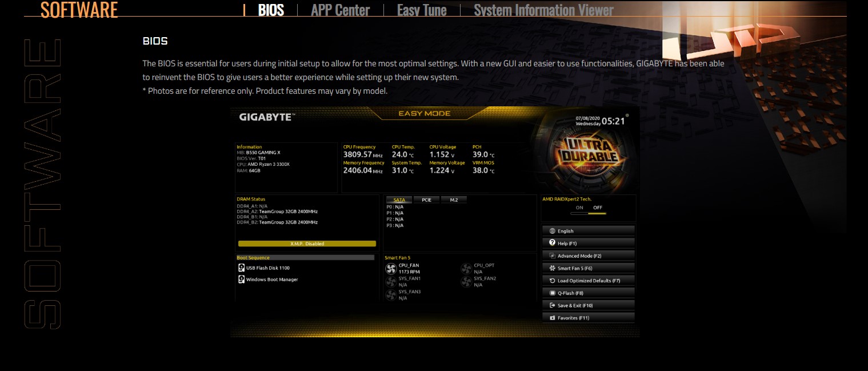Click the Help (F1) question mark icon
The width and height of the screenshot is (868, 371).
(x=552, y=243)
